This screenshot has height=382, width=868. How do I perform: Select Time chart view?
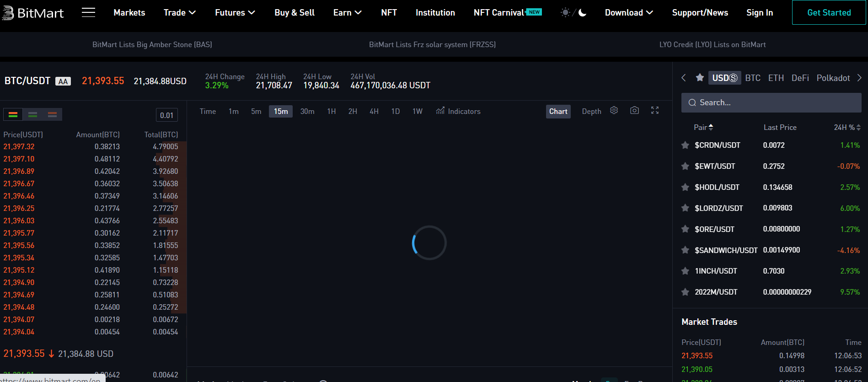coord(208,111)
